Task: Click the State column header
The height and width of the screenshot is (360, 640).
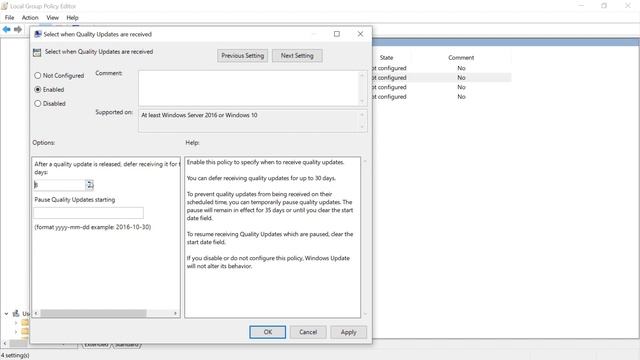Action: point(386,58)
